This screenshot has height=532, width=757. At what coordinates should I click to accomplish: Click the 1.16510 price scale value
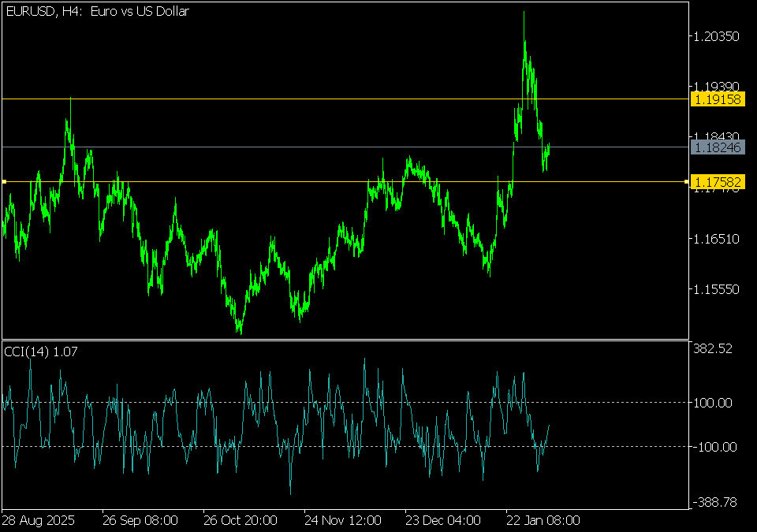[716, 238]
